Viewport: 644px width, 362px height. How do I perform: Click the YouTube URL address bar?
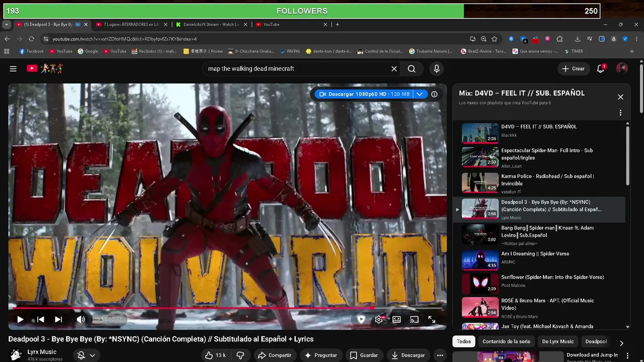(x=252, y=39)
